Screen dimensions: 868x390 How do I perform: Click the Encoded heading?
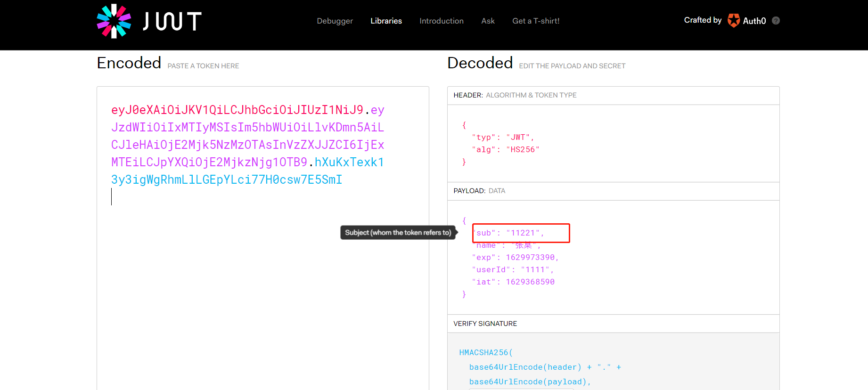click(x=129, y=63)
